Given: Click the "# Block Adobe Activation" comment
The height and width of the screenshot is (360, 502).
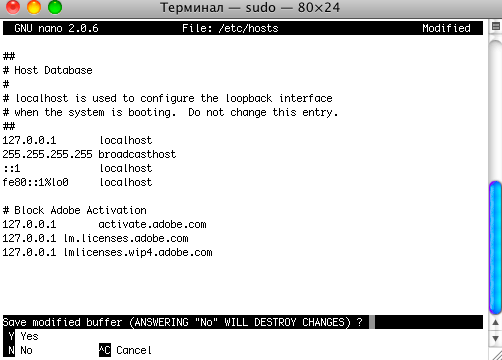Looking at the screenshot, I should tap(75, 210).
